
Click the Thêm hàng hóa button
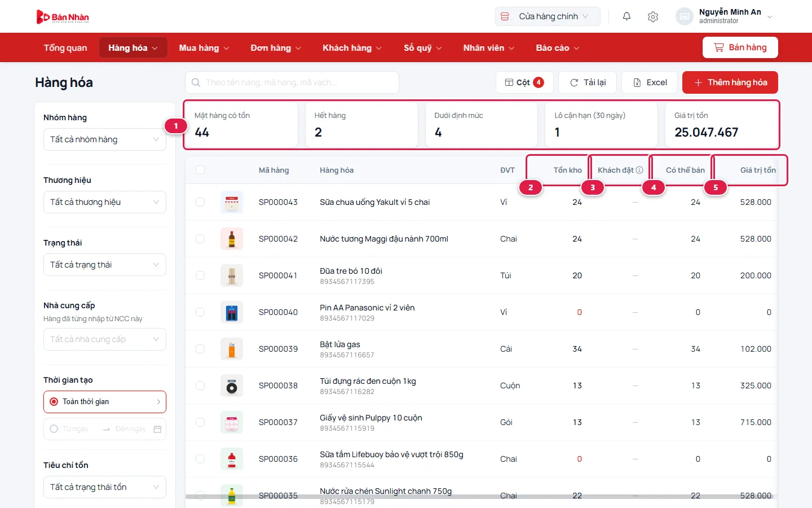(x=730, y=82)
